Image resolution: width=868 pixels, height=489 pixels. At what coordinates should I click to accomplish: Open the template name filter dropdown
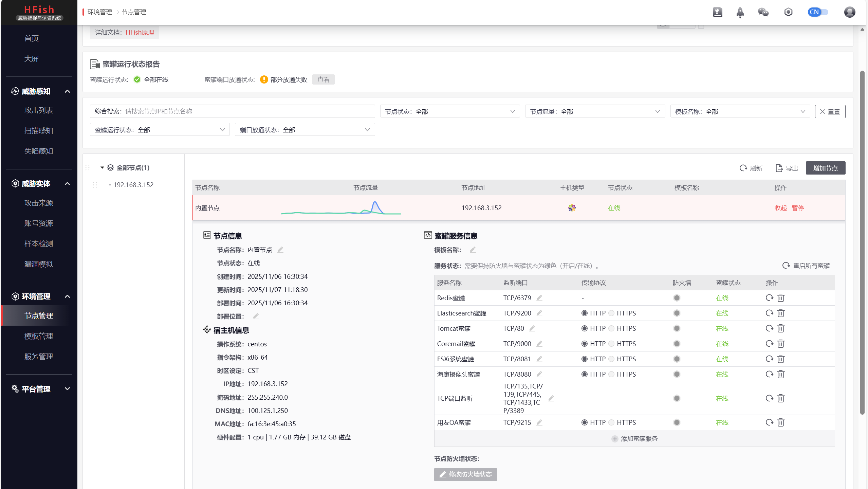coord(740,111)
